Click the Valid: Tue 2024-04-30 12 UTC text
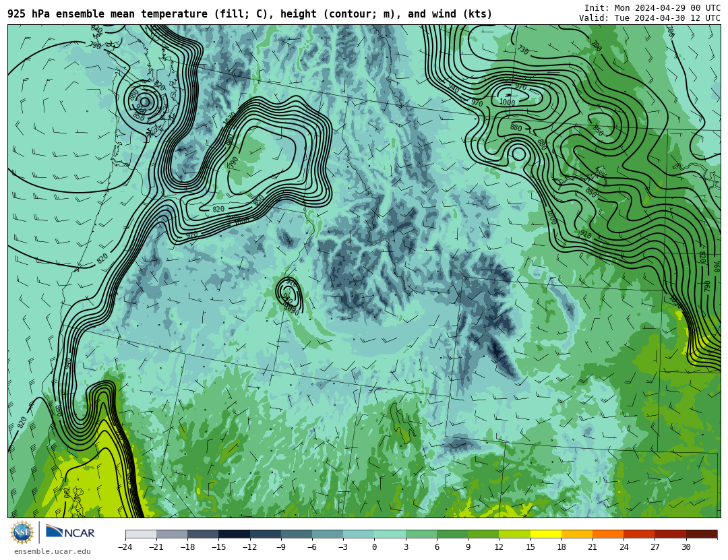The height and width of the screenshot is (560, 728). tap(650, 18)
